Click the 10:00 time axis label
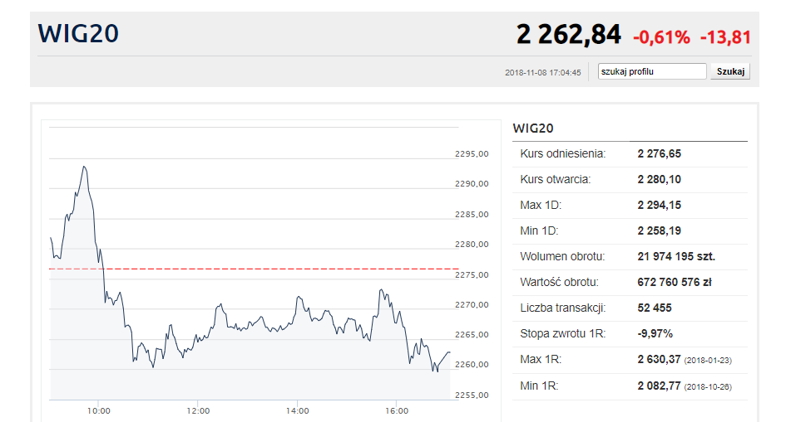 pyautogui.click(x=99, y=410)
